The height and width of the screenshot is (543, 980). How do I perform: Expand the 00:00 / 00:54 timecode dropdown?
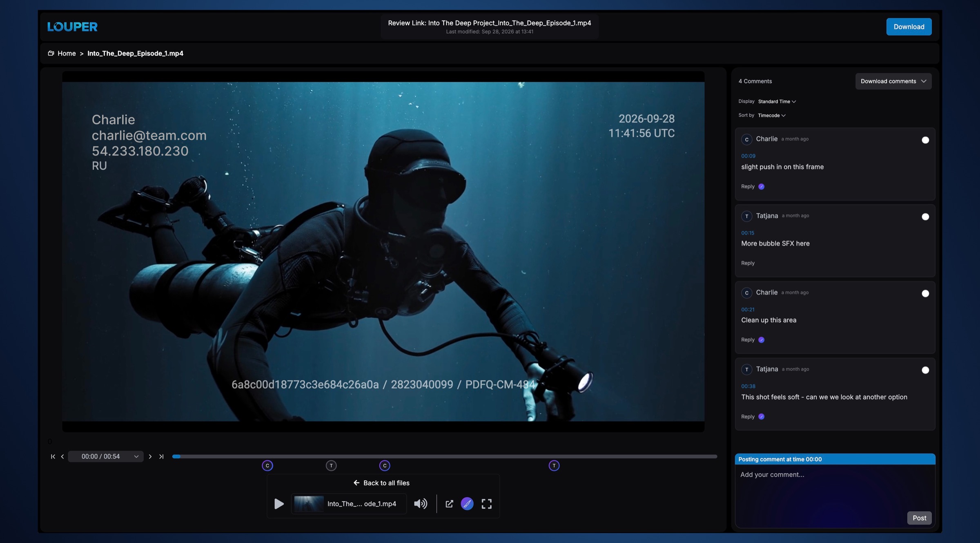[x=106, y=456]
